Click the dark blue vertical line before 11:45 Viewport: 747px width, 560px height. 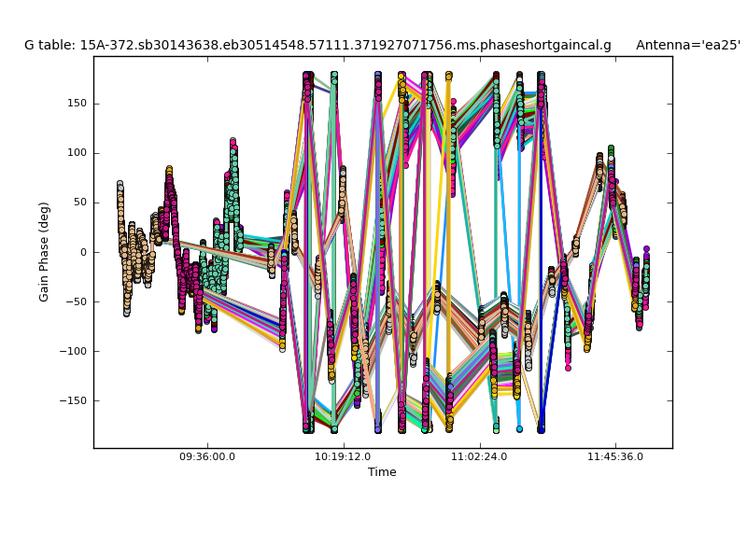tap(541, 280)
